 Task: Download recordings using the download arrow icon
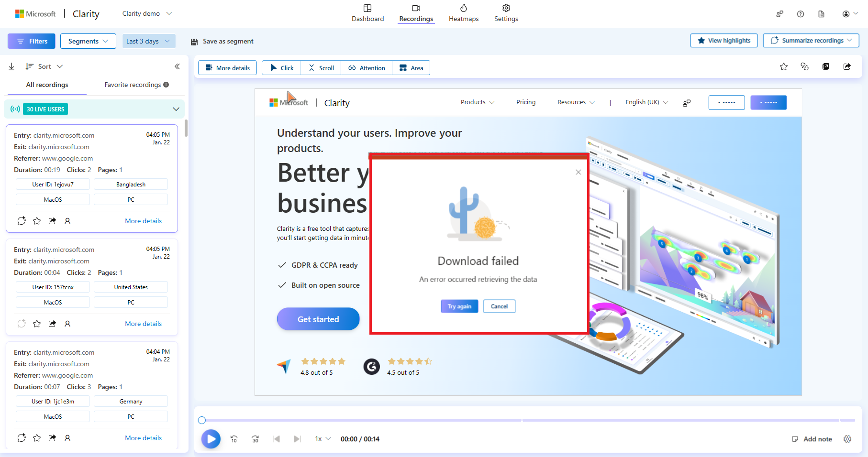pyautogui.click(x=11, y=66)
